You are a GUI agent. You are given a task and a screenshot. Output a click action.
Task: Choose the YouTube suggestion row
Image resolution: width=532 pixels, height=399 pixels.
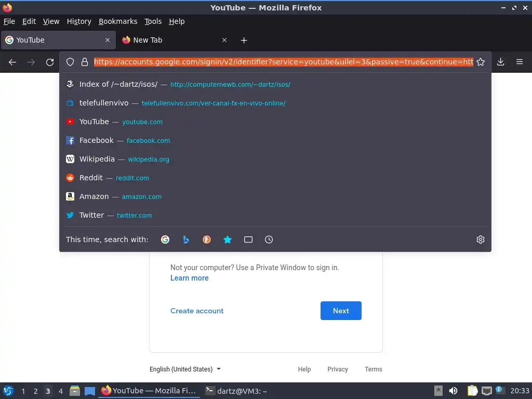pyautogui.click(x=275, y=122)
